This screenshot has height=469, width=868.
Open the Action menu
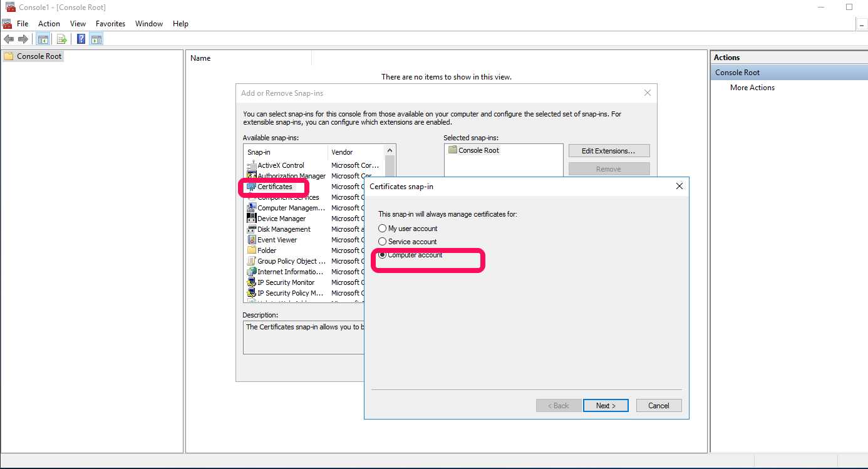49,24
